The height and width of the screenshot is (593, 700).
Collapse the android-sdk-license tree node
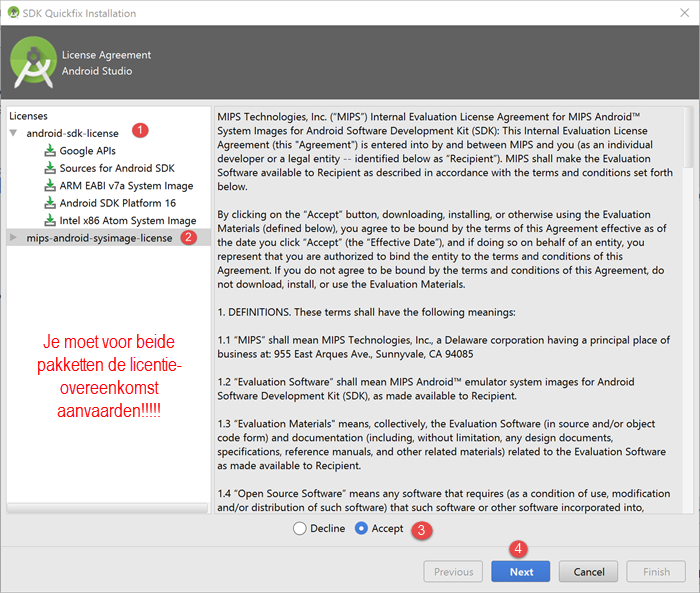coord(14,133)
